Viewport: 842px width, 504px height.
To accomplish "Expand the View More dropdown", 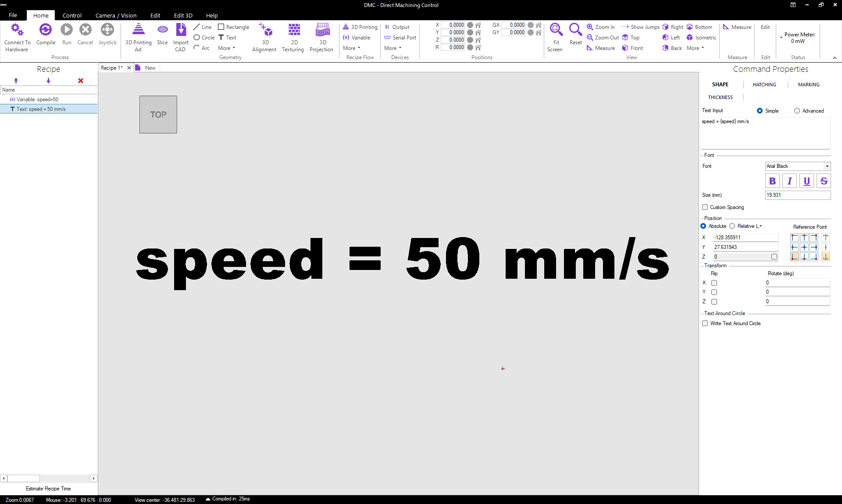I will [695, 48].
